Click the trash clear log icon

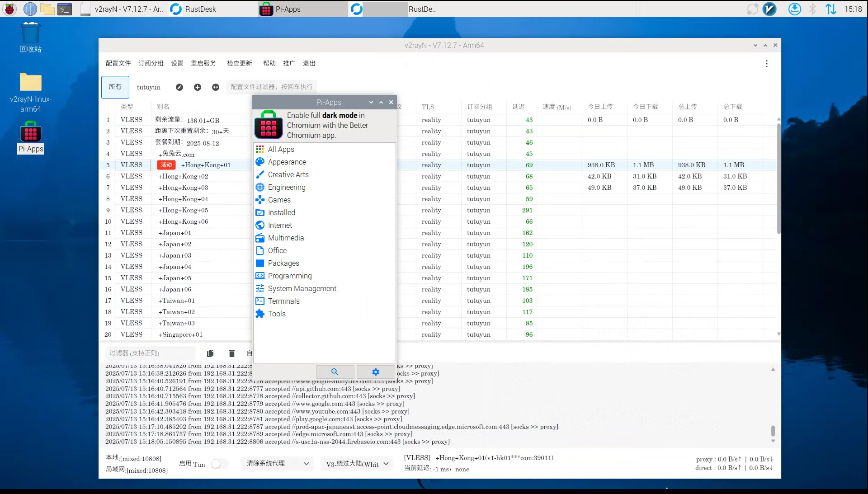coord(232,353)
